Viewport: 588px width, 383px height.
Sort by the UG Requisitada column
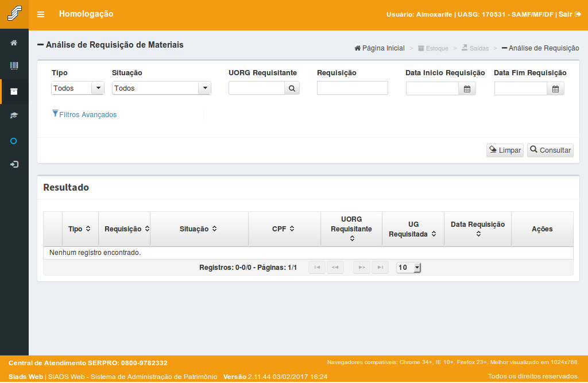click(434, 234)
